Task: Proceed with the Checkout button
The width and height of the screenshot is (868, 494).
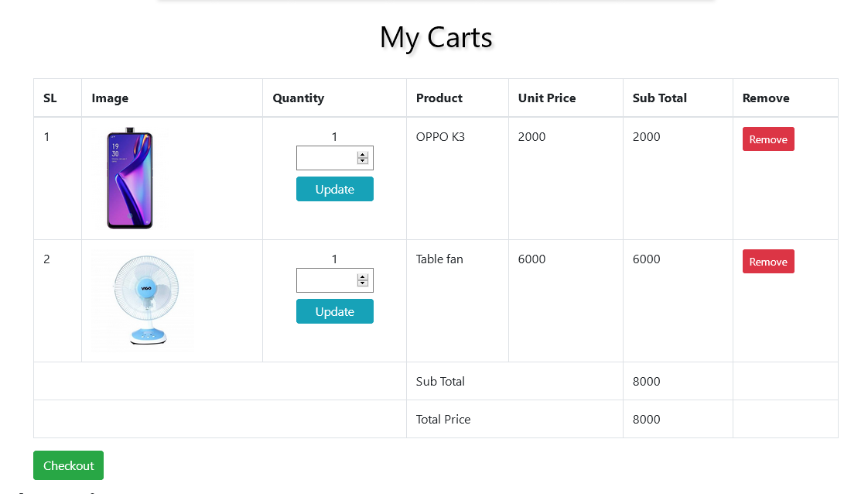Action: click(x=68, y=465)
